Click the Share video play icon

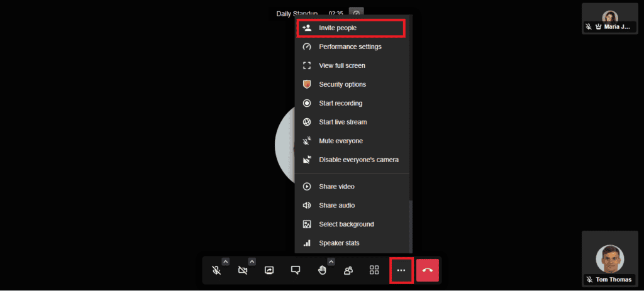click(307, 187)
